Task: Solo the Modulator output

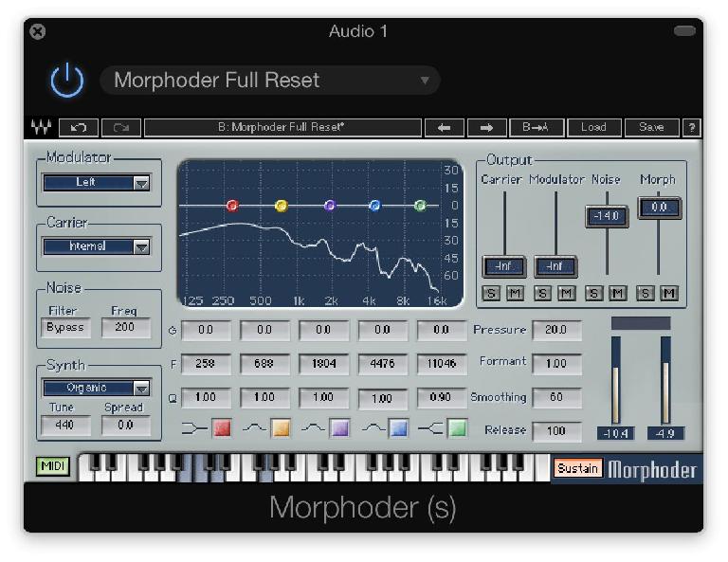Action: tap(542, 293)
